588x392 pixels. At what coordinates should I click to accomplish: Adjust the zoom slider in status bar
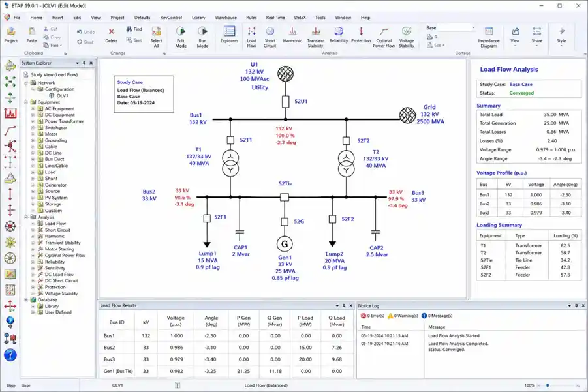[548, 385]
